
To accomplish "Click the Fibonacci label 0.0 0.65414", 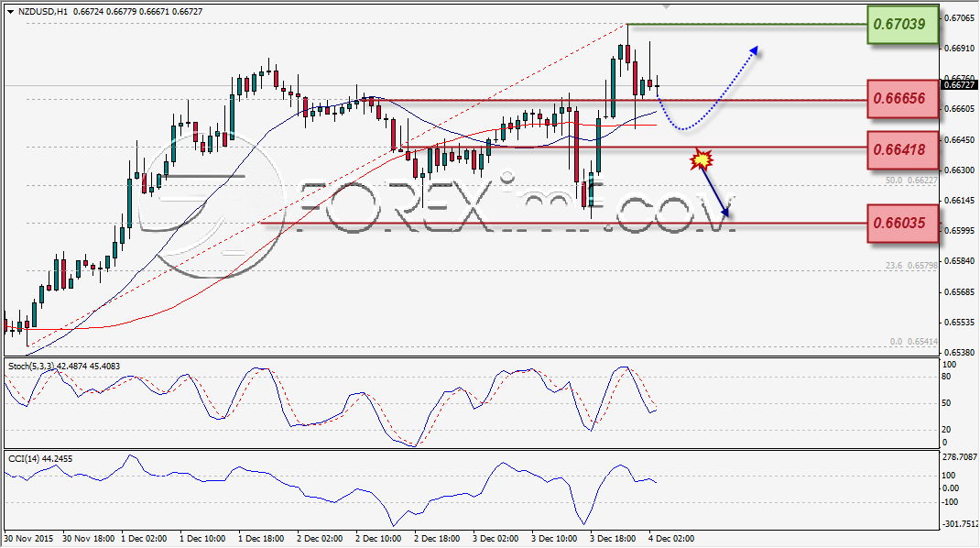I will (x=914, y=342).
